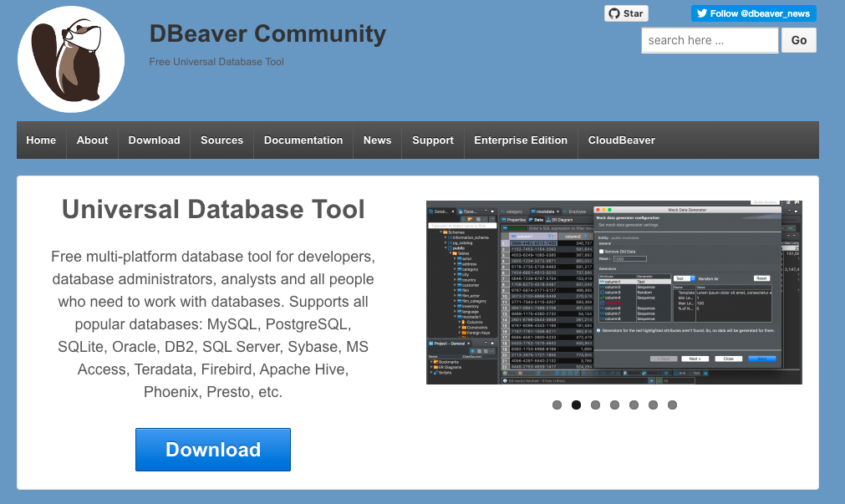The image size is (845, 504).
Task: Jump to the fifth carousel dot
Action: coord(634,405)
